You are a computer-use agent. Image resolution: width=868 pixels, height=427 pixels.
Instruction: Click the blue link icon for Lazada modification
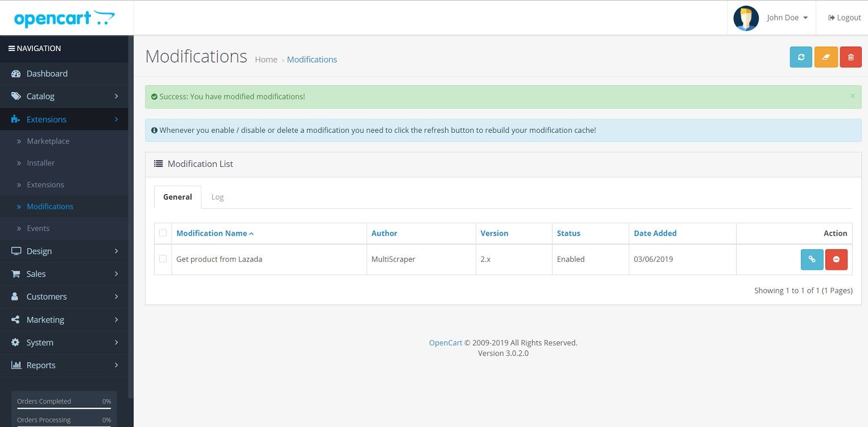[x=812, y=259]
